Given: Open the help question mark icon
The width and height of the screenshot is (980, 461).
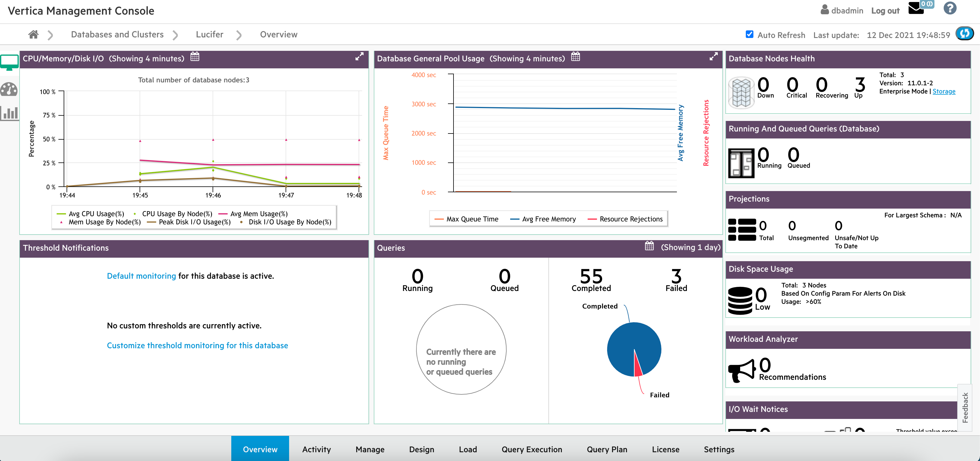Looking at the screenshot, I should 950,8.
